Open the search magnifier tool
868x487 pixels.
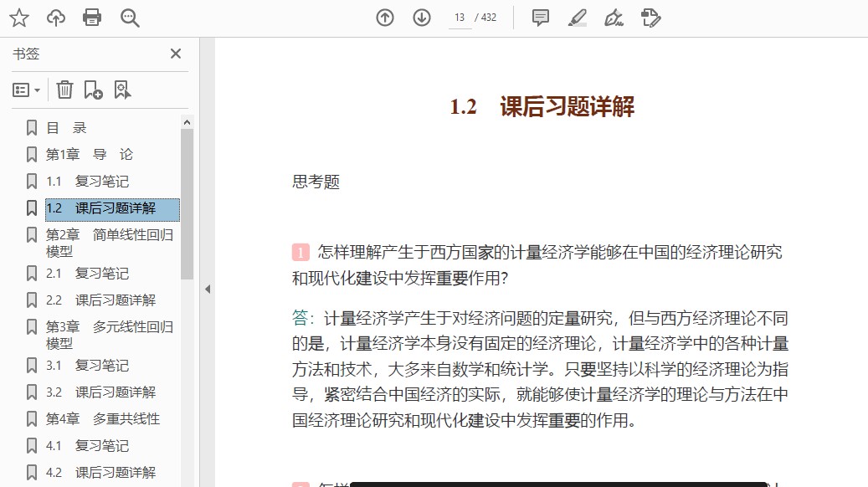coord(130,18)
